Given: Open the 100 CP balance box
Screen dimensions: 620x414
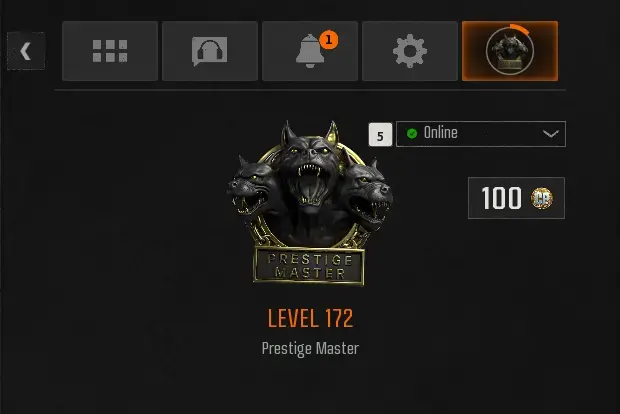Looking at the screenshot, I should [x=516, y=198].
